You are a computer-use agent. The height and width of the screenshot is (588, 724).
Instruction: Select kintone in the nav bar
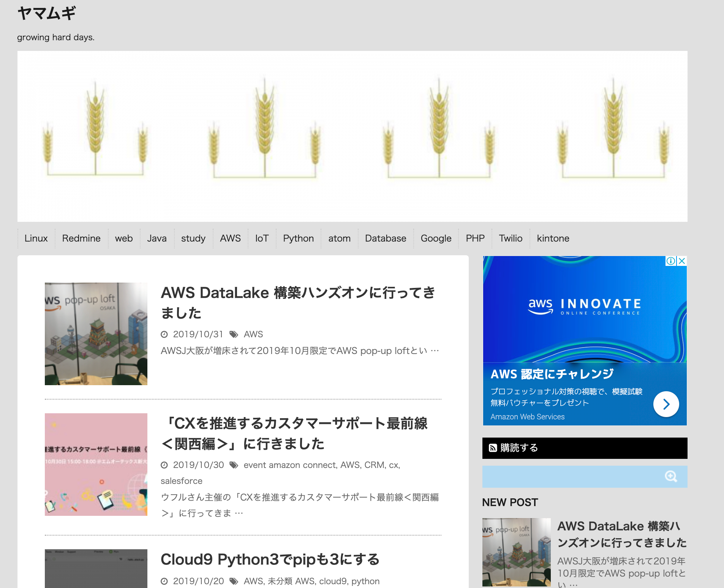(x=553, y=238)
